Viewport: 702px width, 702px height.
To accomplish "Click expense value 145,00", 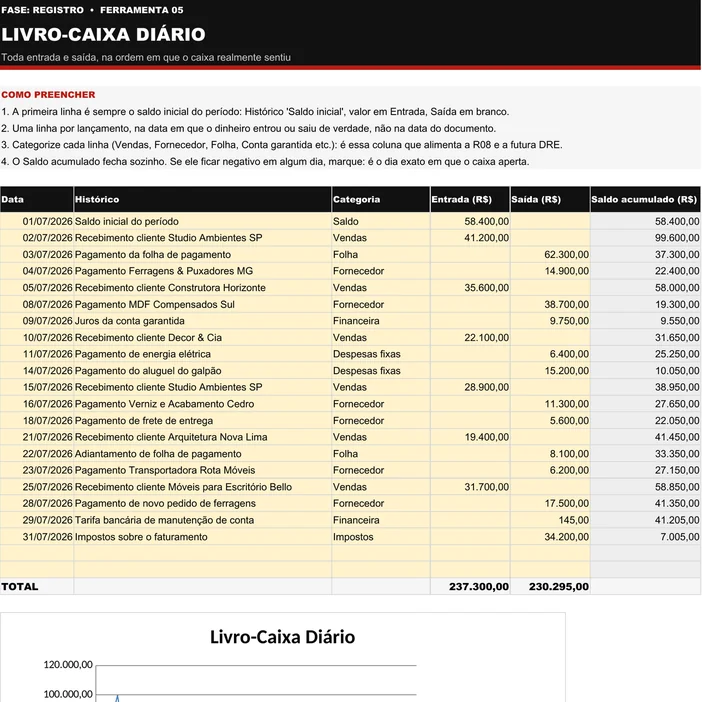I will point(550,520).
